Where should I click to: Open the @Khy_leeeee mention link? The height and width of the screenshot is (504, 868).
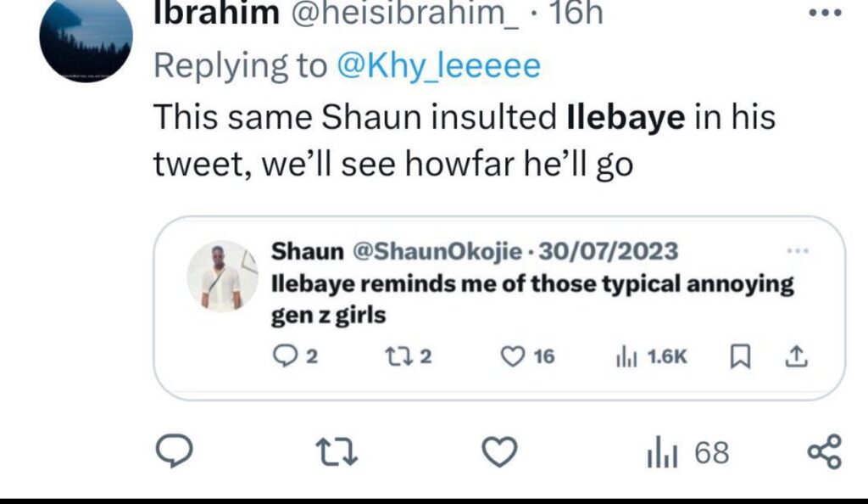tap(438, 66)
